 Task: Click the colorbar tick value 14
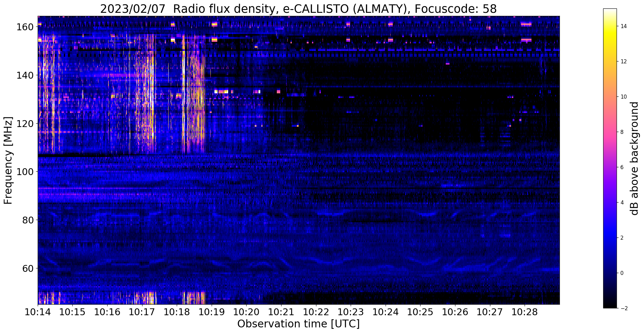pos(624,26)
